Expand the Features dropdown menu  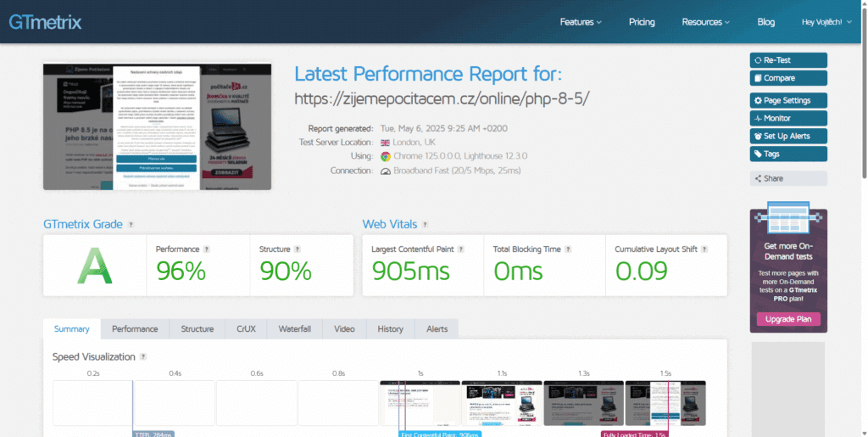pos(581,22)
